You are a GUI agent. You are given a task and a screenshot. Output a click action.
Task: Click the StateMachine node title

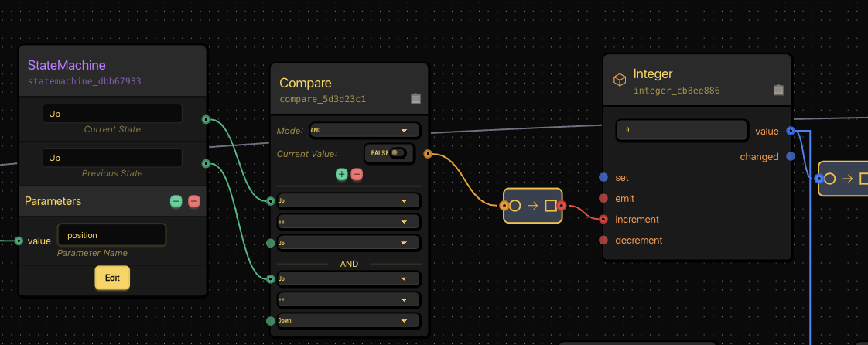(67, 66)
